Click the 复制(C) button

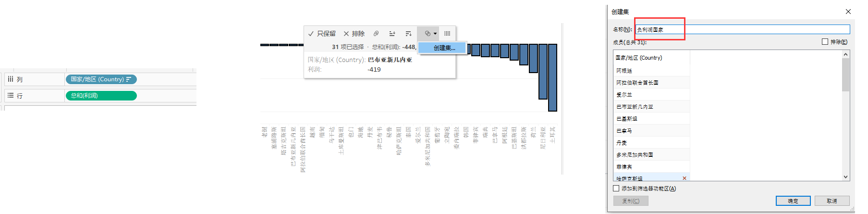(631, 201)
